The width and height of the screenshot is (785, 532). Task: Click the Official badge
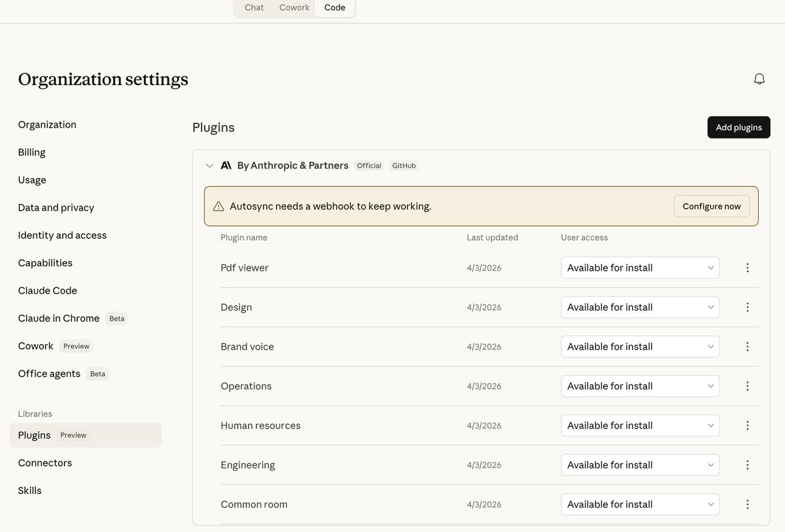369,166
